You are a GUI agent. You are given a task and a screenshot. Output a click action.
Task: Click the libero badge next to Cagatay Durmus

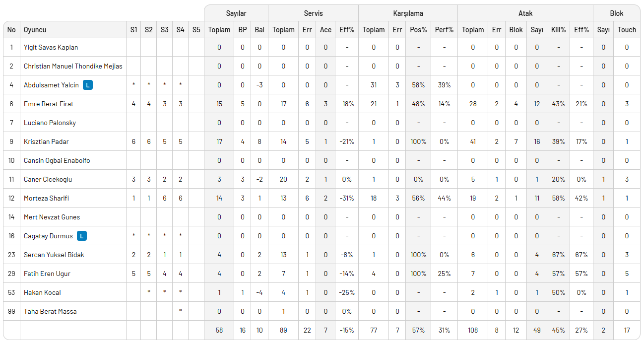(82, 236)
